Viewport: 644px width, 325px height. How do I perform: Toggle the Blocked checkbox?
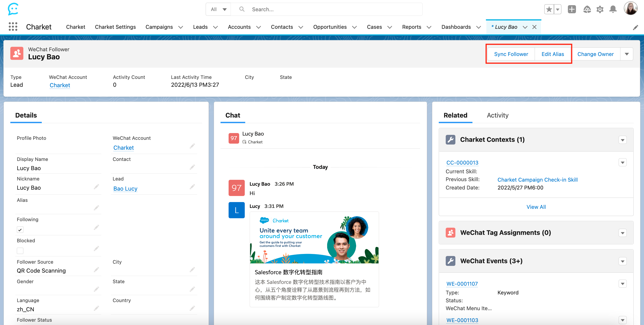(20, 251)
